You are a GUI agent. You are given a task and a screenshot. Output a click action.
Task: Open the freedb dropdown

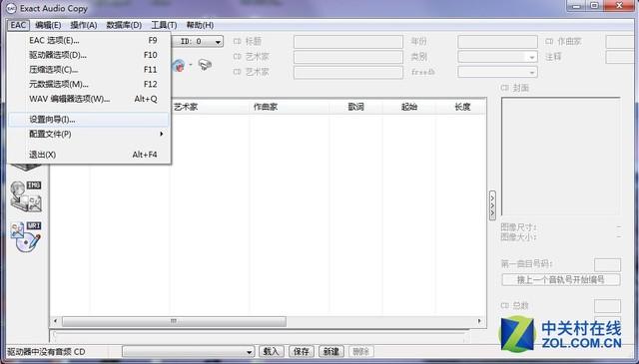click(497, 73)
